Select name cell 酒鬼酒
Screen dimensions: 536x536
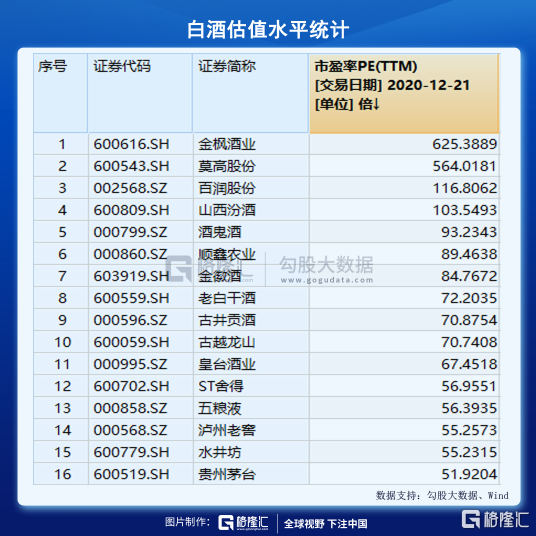(251, 232)
